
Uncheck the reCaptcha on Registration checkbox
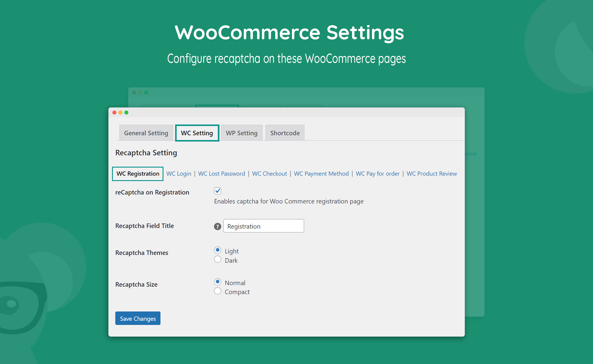[x=218, y=191]
